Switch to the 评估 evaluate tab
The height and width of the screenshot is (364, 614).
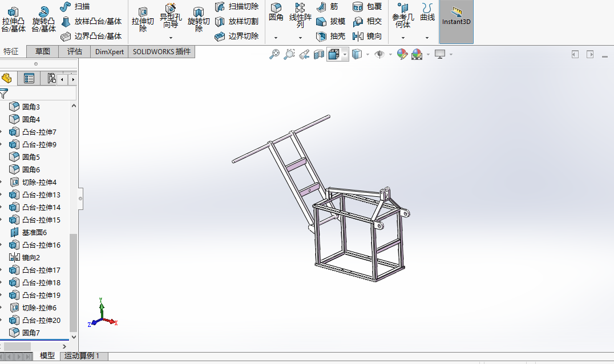74,52
